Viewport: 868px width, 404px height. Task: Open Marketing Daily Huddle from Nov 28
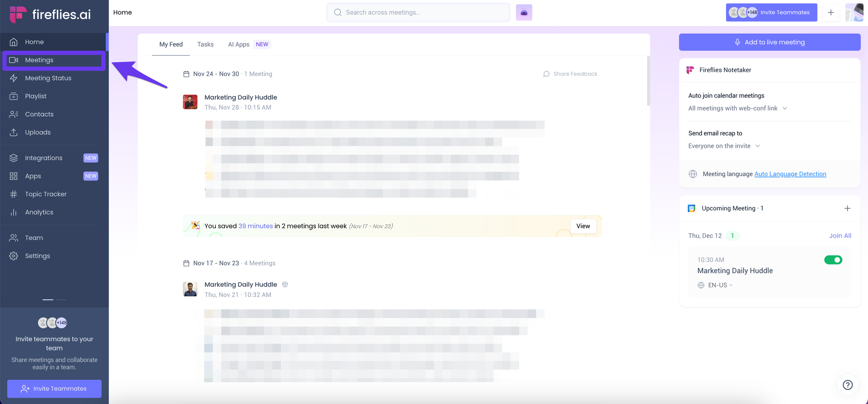241,98
